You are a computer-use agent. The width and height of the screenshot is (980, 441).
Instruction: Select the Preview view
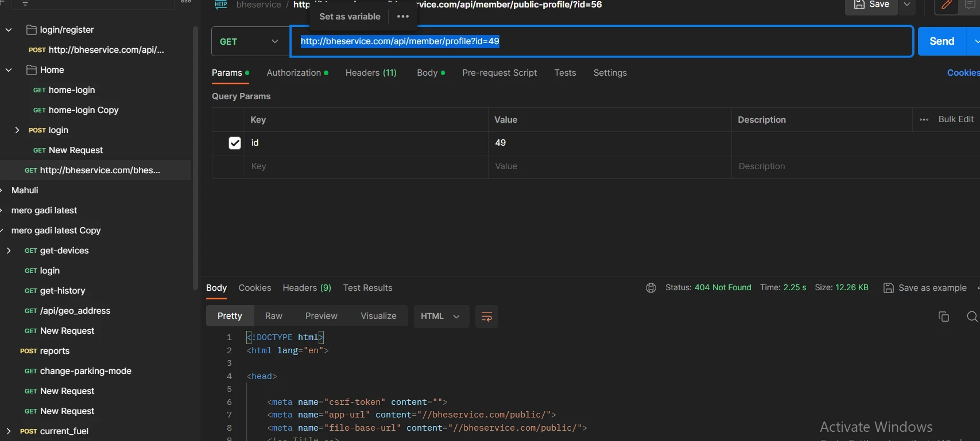321,316
